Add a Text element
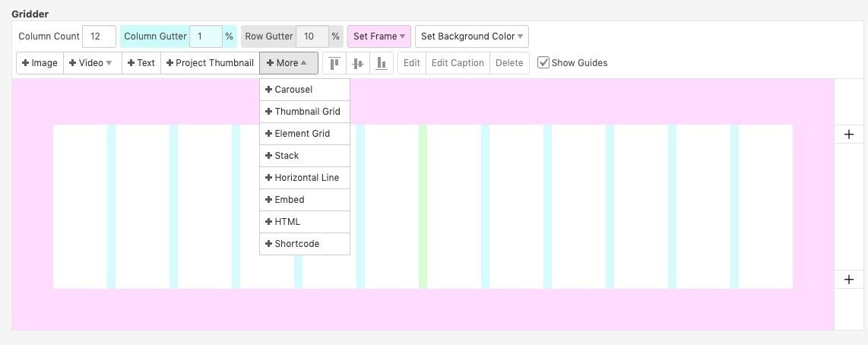Image resolution: width=868 pixels, height=345 pixels. [x=141, y=63]
